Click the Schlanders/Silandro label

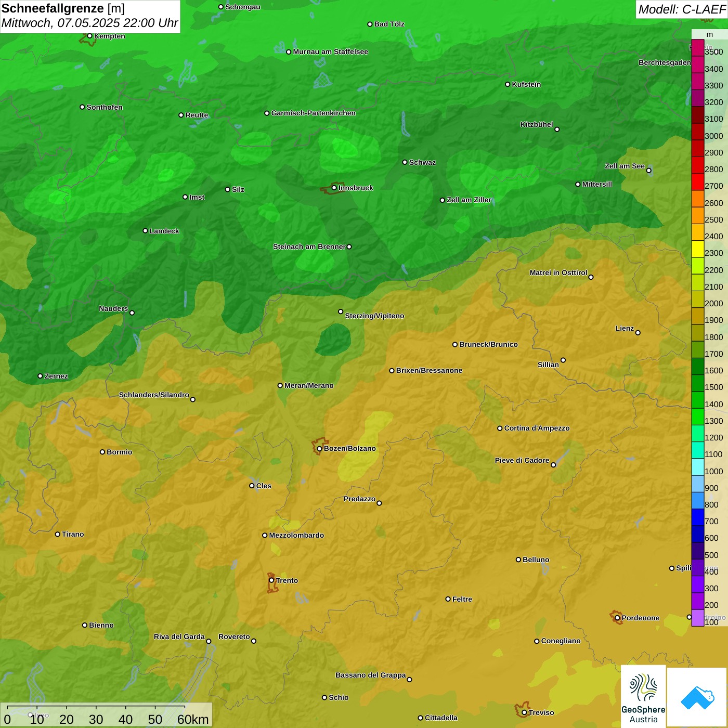coord(154,395)
